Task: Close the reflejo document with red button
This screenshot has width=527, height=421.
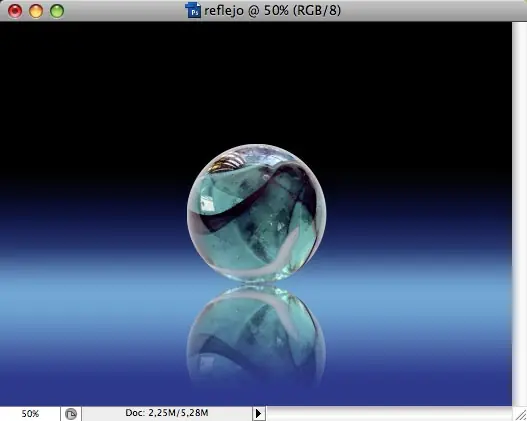Action: [15, 11]
